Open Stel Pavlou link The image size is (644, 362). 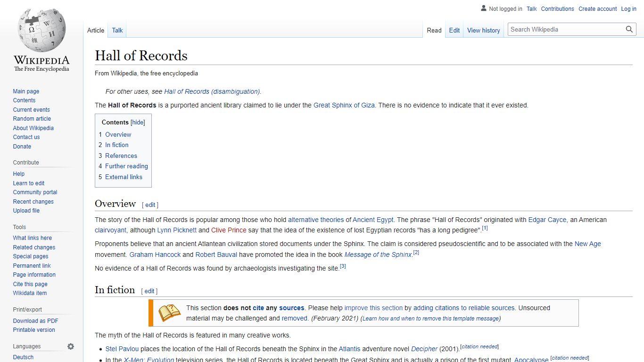(122, 349)
